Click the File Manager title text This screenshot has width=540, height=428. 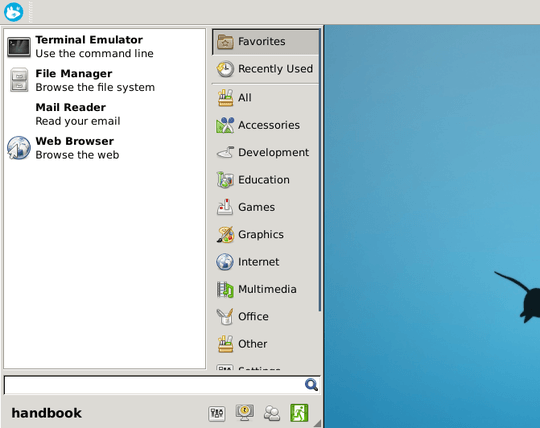pyautogui.click(x=74, y=74)
